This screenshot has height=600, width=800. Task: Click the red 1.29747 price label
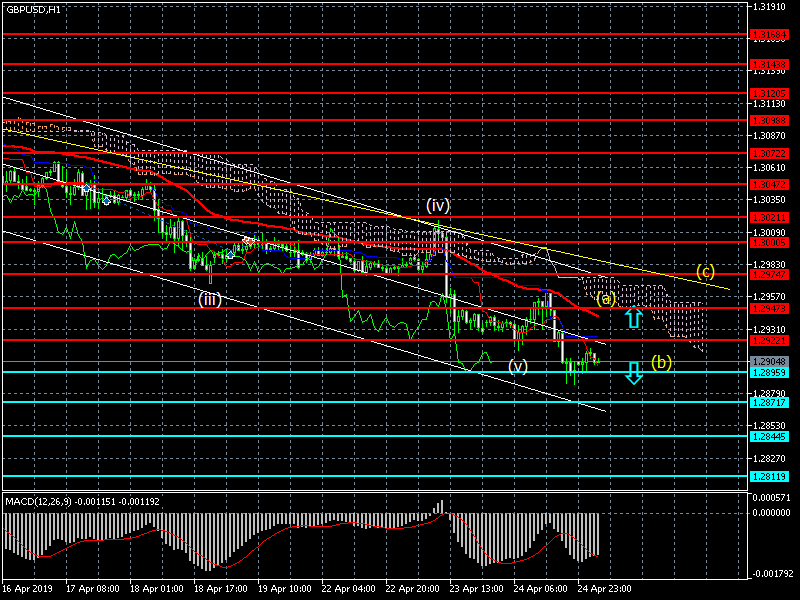[x=769, y=274]
